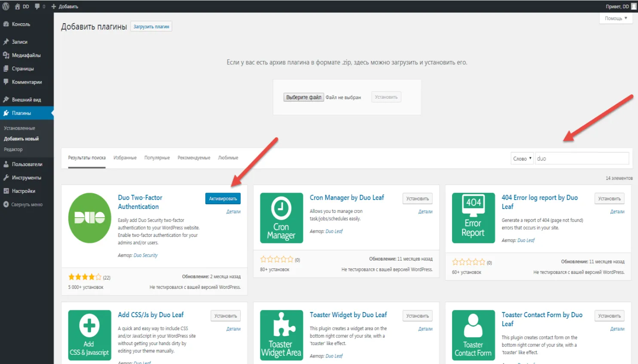Open Duo Security author link

[x=146, y=255]
